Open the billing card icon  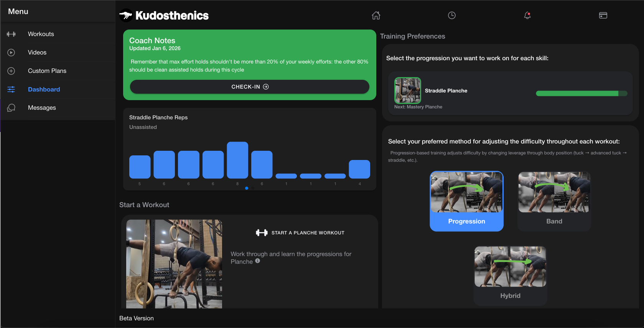pos(603,15)
